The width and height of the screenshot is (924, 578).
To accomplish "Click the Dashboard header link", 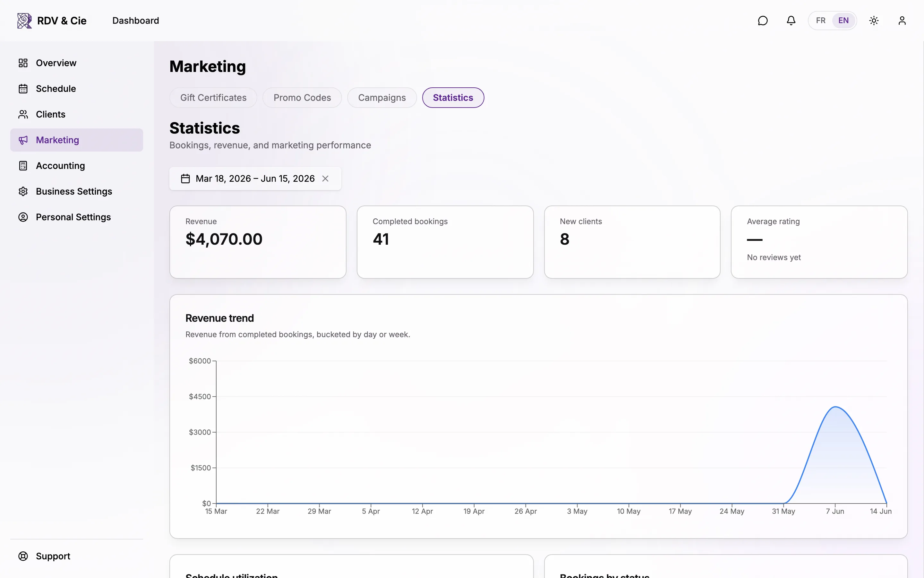I will (135, 21).
